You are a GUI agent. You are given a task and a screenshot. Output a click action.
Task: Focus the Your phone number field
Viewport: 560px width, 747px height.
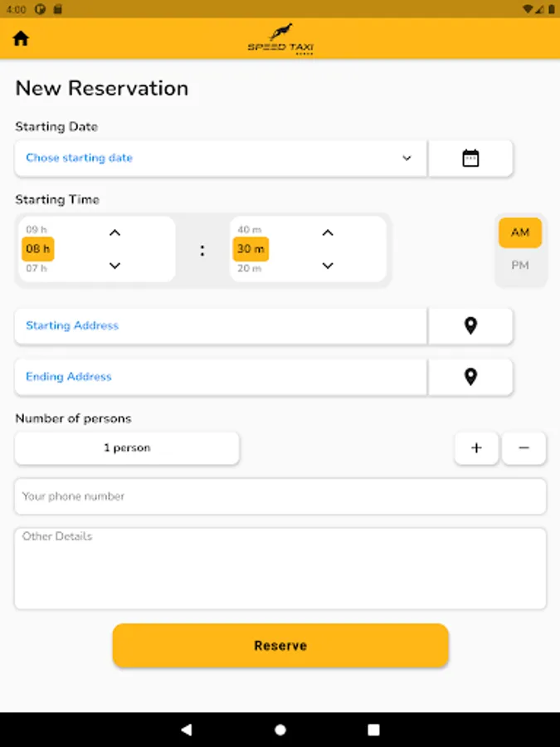pyautogui.click(x=280, y=496)
